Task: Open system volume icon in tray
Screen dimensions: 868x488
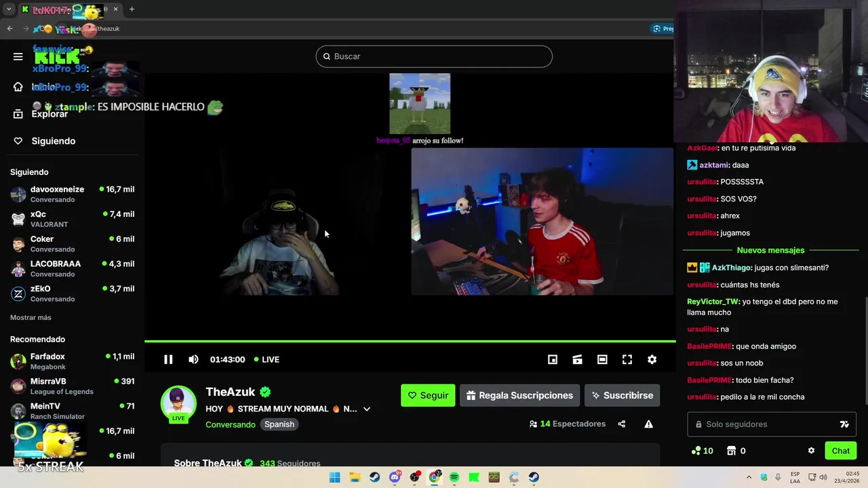Action: click(x=823, y=477)
